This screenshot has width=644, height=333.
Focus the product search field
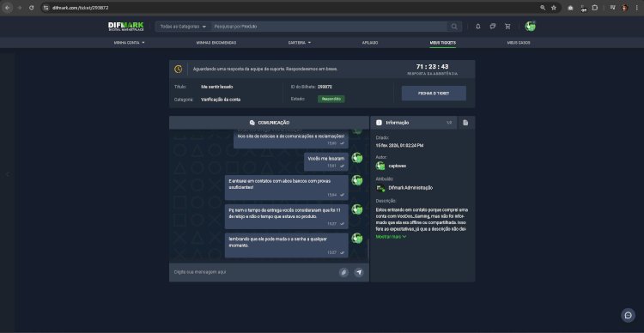[x=330, y=27]
